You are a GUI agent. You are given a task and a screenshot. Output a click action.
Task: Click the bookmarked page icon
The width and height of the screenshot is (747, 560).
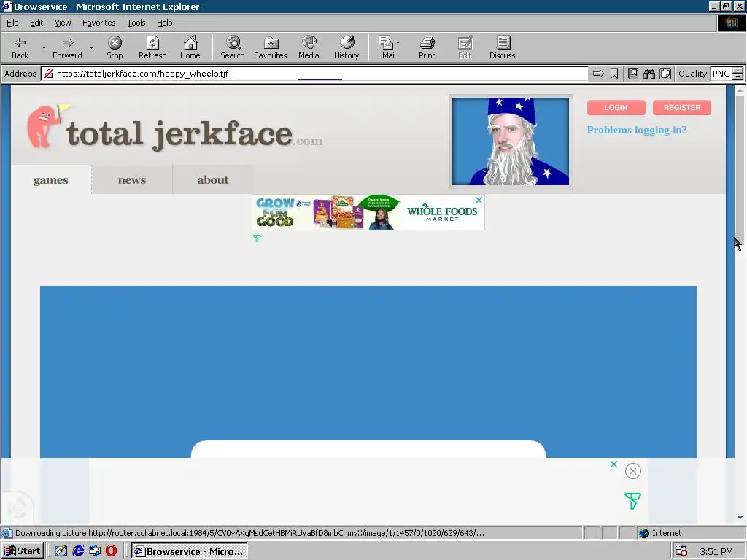(x=633, y=74)
